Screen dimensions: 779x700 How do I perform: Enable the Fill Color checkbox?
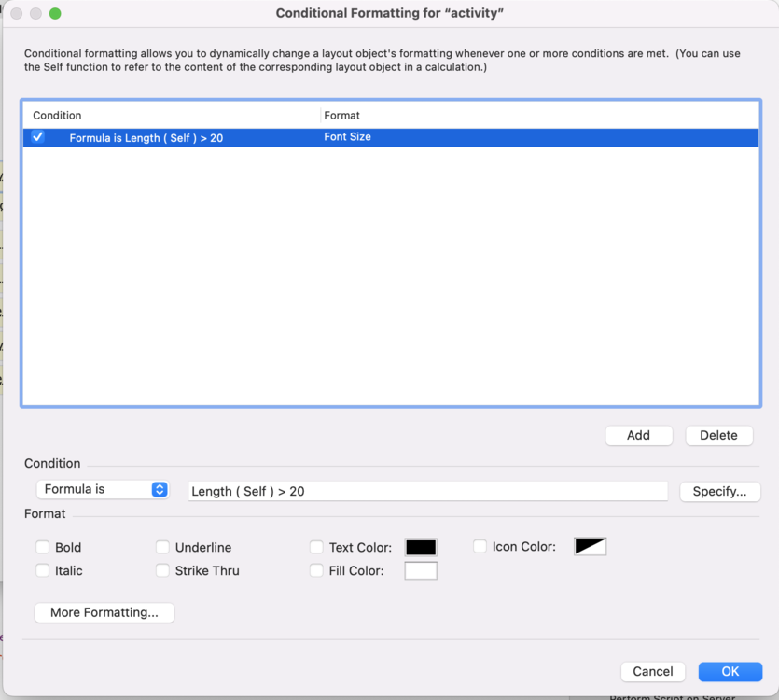[317, 570]
